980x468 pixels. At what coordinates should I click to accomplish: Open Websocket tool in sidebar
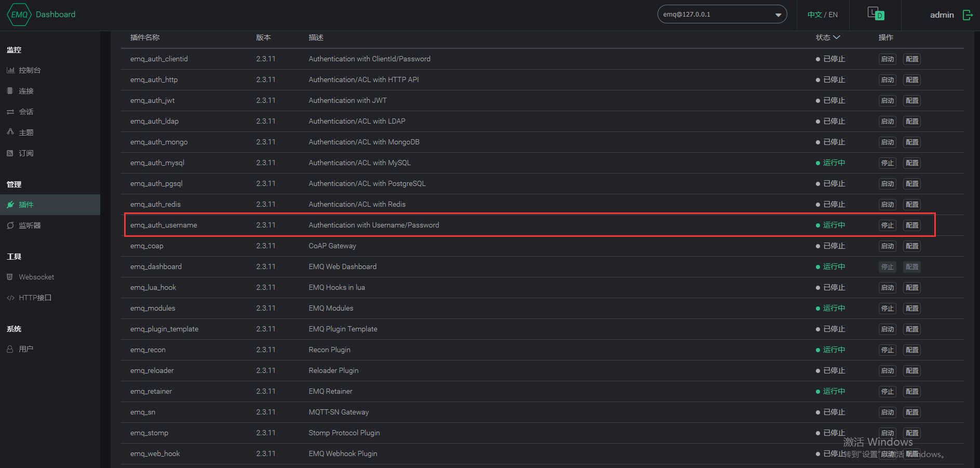click(x=50, y=277)
